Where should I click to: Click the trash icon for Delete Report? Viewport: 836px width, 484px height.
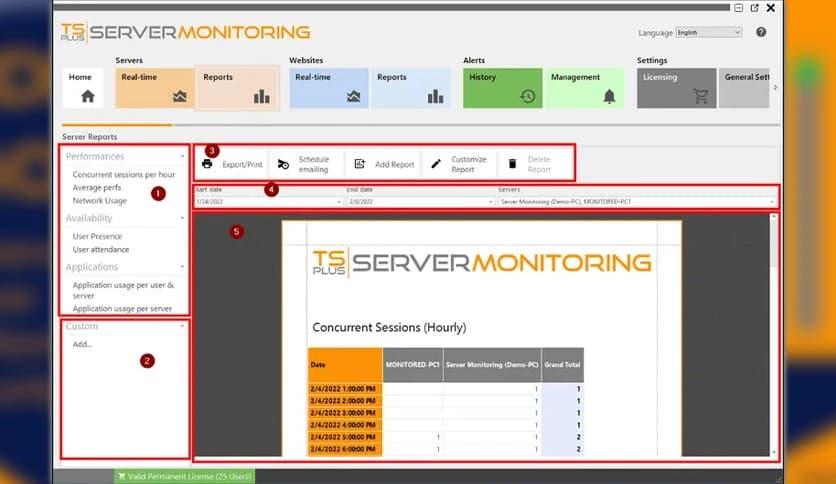(x=512, y=164)
